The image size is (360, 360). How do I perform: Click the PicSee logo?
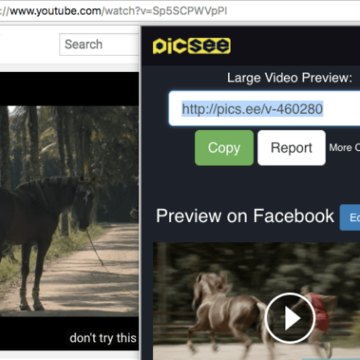192,46
